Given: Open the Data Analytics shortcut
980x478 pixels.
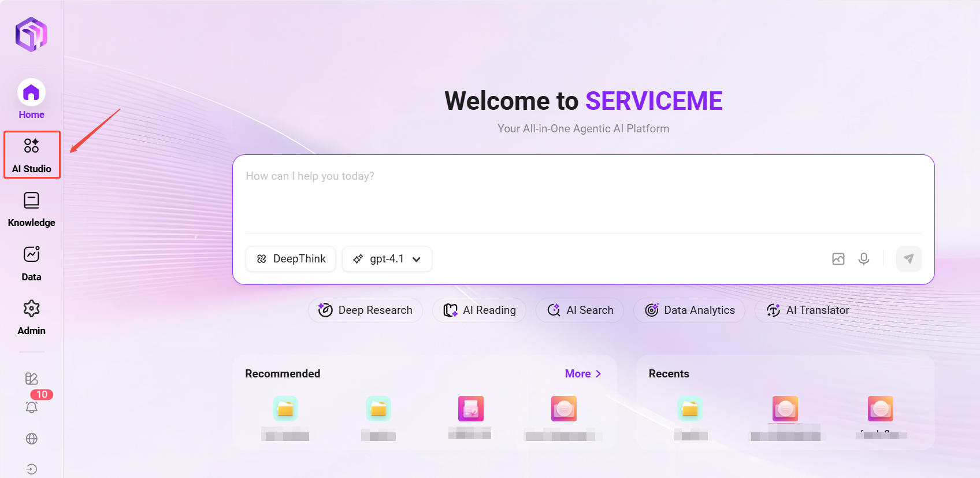Looking at the screenshot, I should coord(689,310).
